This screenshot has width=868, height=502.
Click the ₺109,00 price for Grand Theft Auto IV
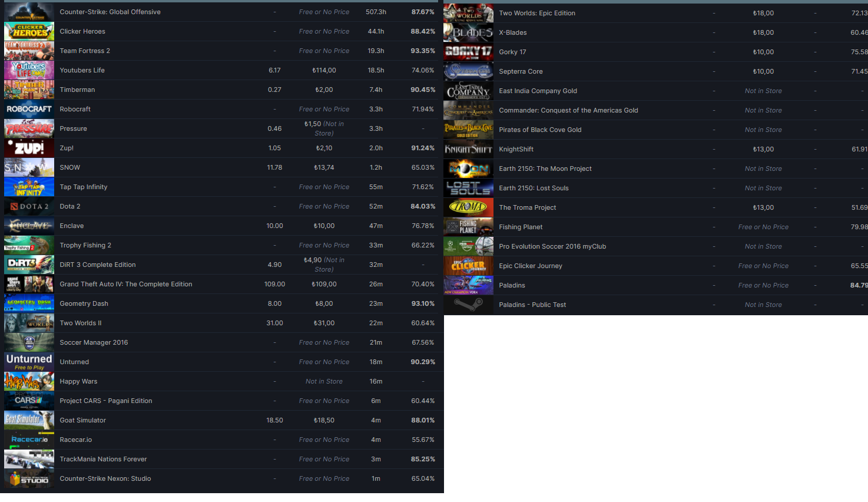tap(324, 284)
